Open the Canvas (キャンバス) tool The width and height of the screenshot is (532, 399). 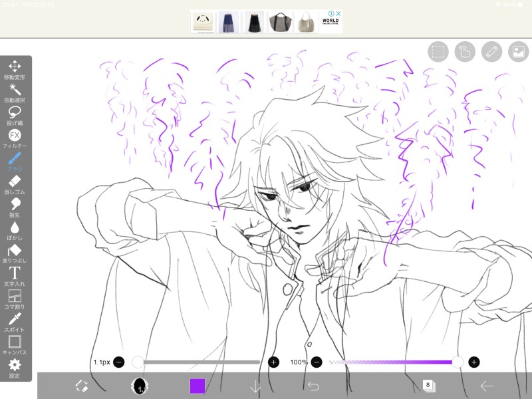(x=15, y=345)
